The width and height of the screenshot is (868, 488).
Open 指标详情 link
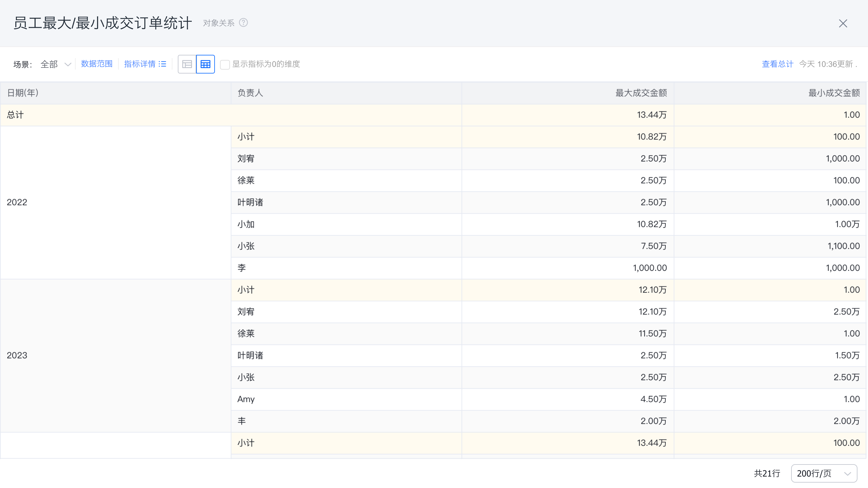click(140, 64)
